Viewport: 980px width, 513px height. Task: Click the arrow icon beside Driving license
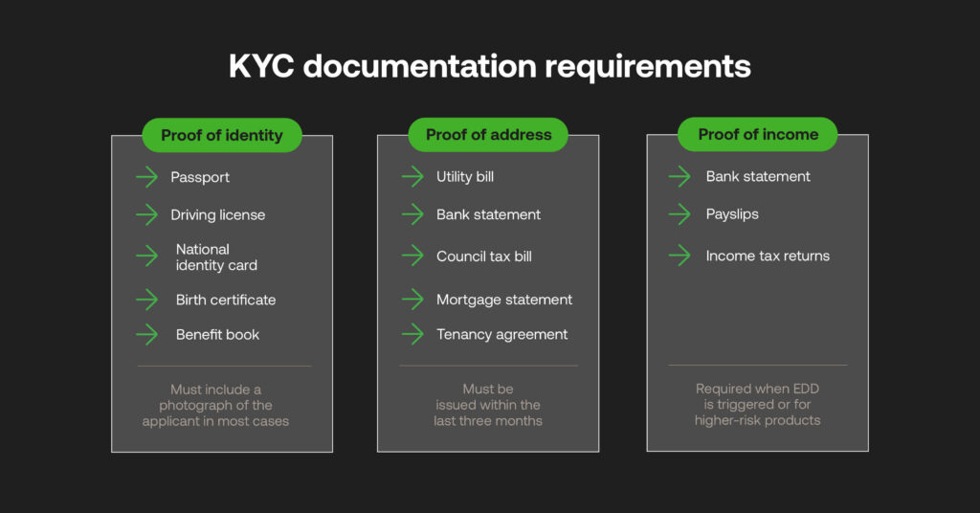click(146, 215)
